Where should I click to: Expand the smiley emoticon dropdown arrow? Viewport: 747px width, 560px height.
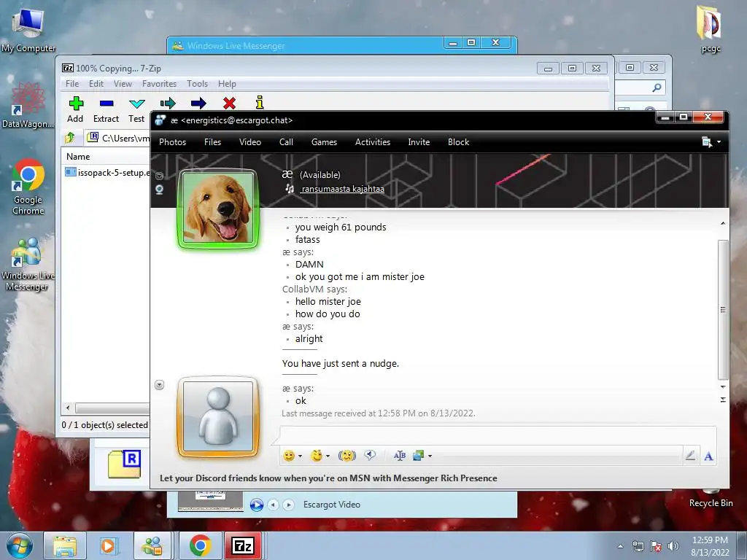[x=300, y=456]
